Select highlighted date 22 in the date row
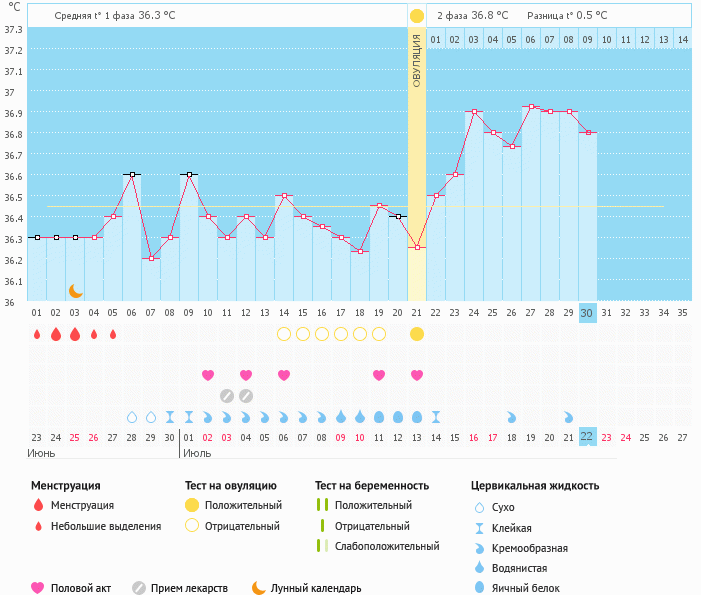701x595 pixels. tap(587, 437)
